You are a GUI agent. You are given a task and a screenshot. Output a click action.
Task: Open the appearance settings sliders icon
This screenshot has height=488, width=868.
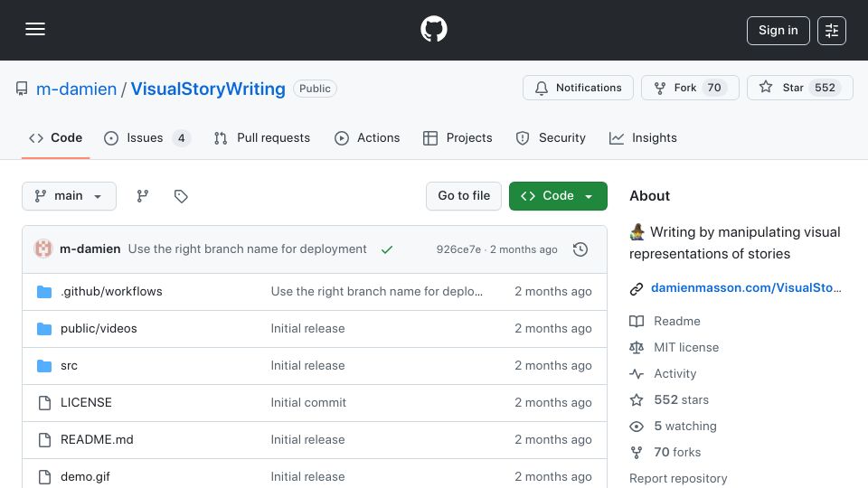pyautogui.click(x=832, y=31)
